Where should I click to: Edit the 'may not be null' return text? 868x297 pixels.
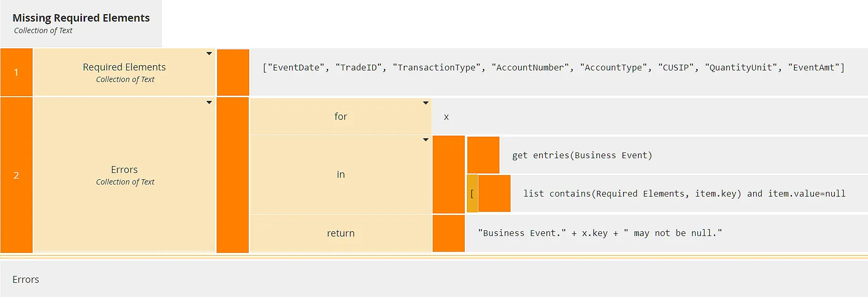(x=599, y=233)
